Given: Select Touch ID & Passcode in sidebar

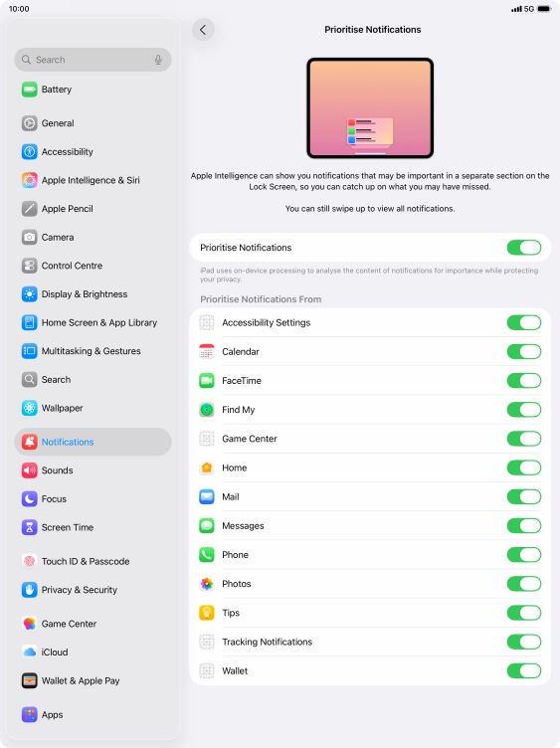Looking at the screenshot, I should (93, 561).
